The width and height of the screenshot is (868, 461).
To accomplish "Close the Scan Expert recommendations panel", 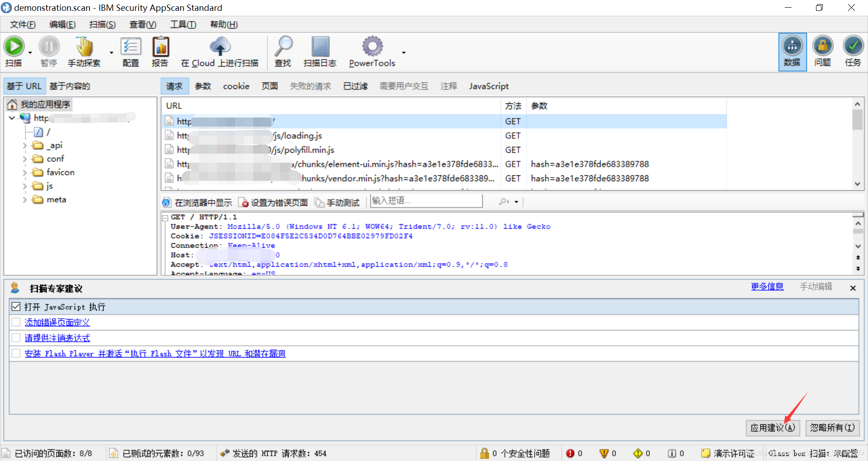I will 853,288.
